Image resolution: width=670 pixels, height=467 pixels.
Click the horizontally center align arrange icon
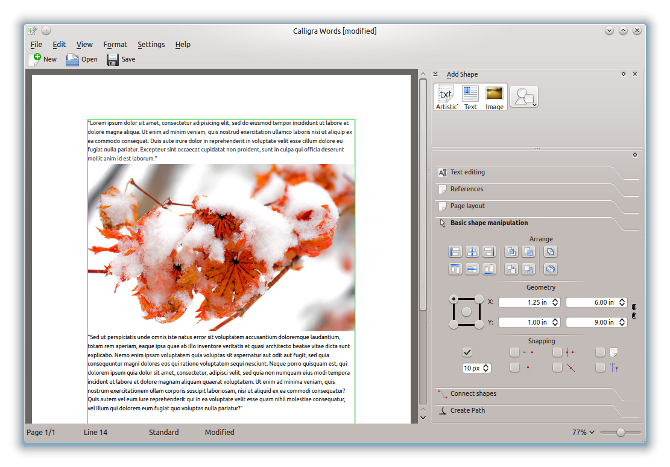click(472, 252)
